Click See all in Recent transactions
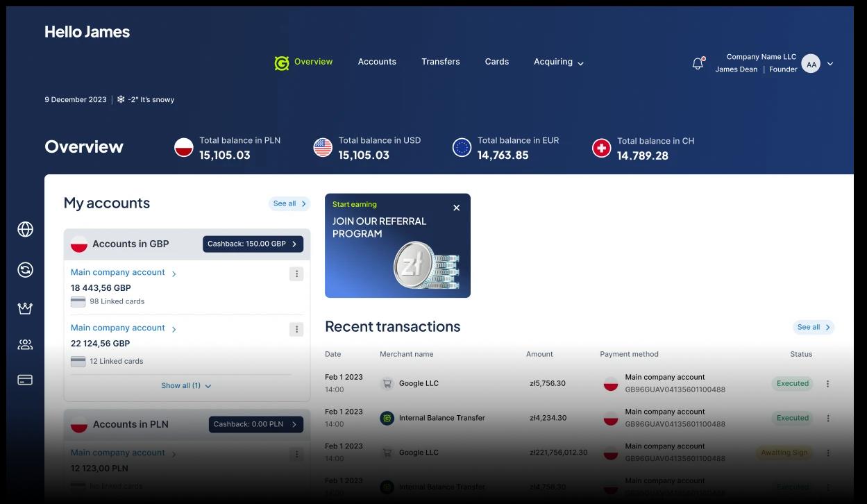Image resolution: width=867 pixels, height=504 pixels. click(x=813, y=327)
